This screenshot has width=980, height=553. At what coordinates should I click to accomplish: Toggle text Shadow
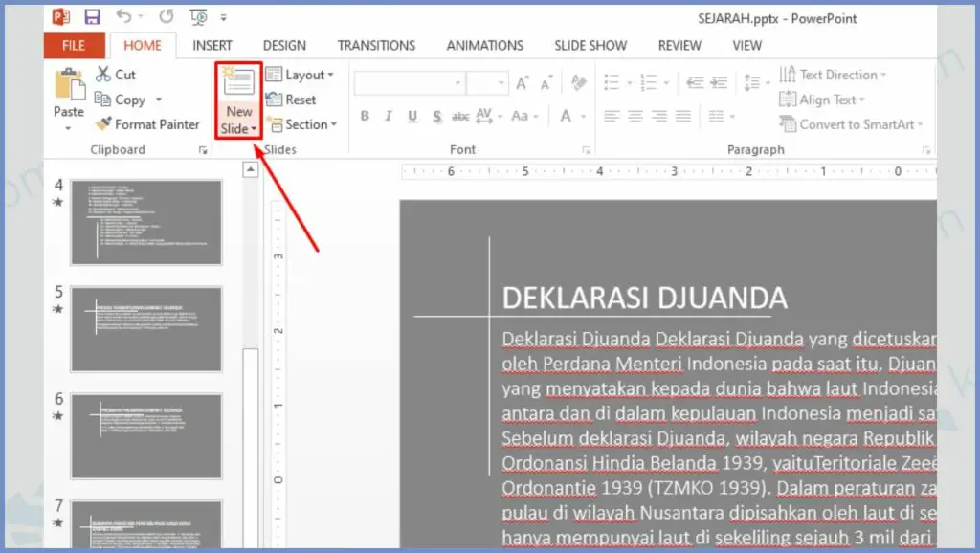point(436,116)
